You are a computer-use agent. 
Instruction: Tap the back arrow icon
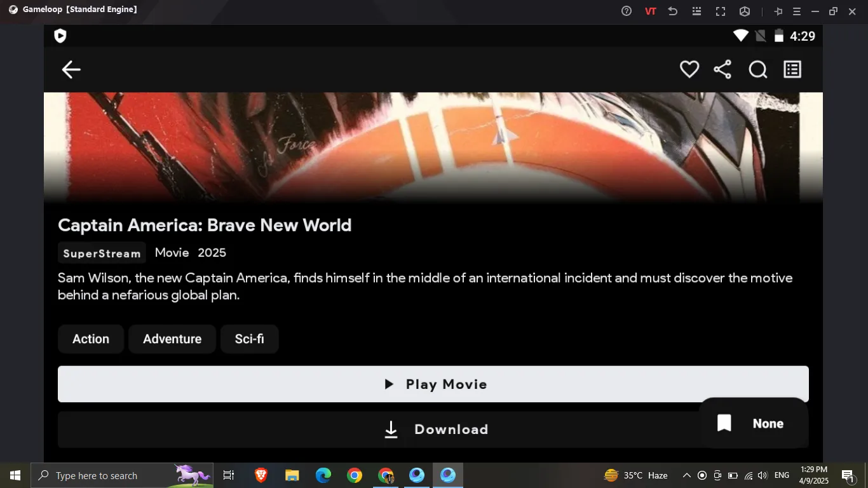71,70
